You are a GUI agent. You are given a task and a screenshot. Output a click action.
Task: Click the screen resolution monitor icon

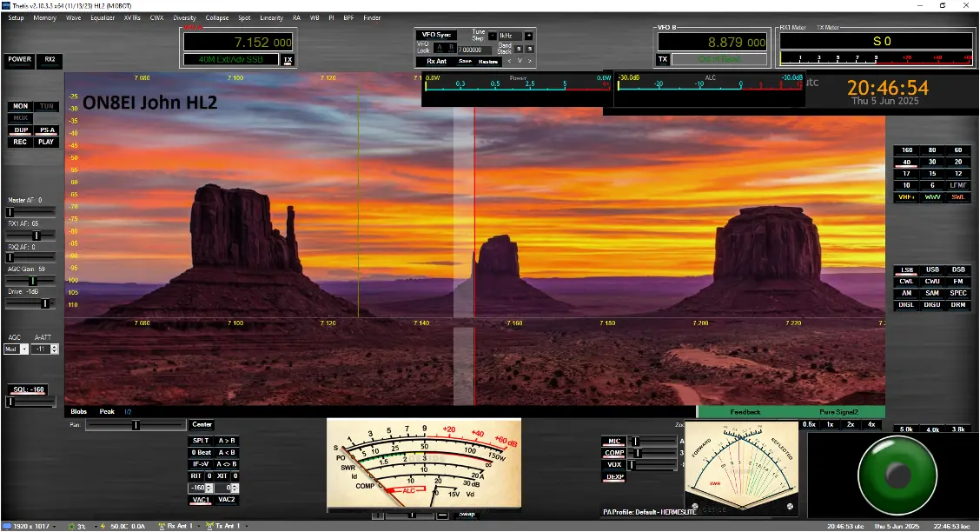click(x=7, y=527)
